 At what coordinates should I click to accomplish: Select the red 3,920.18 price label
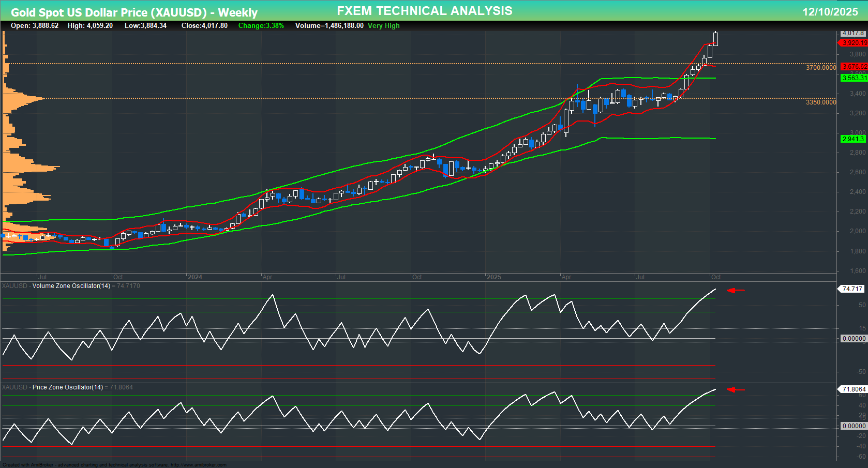click(852, 43)
